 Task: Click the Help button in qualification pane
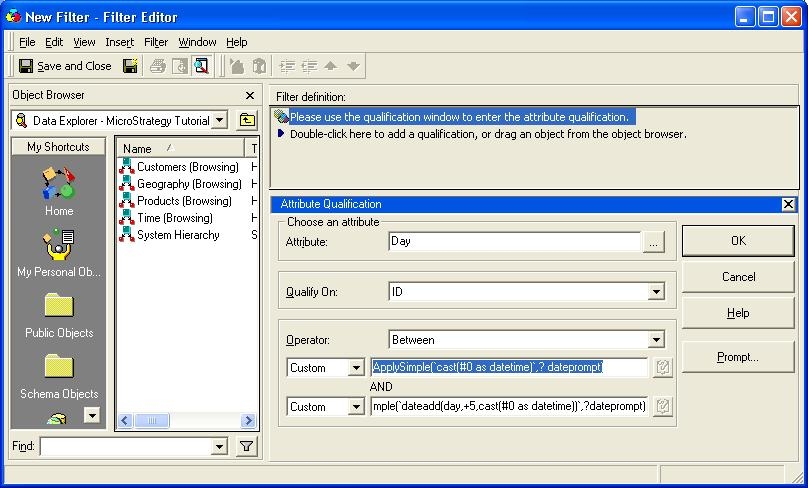click(738, 313)
